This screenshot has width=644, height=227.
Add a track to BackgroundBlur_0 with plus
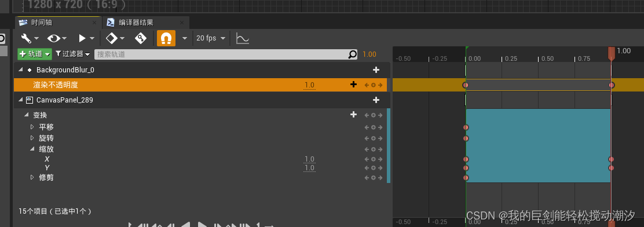pos(376,70)
